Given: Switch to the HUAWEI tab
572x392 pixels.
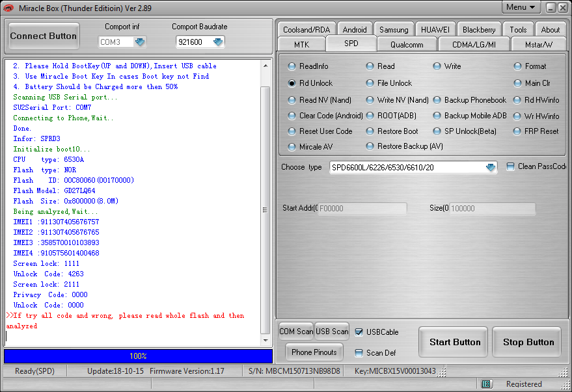Looking at the screenshot, I should coord(435,29).
